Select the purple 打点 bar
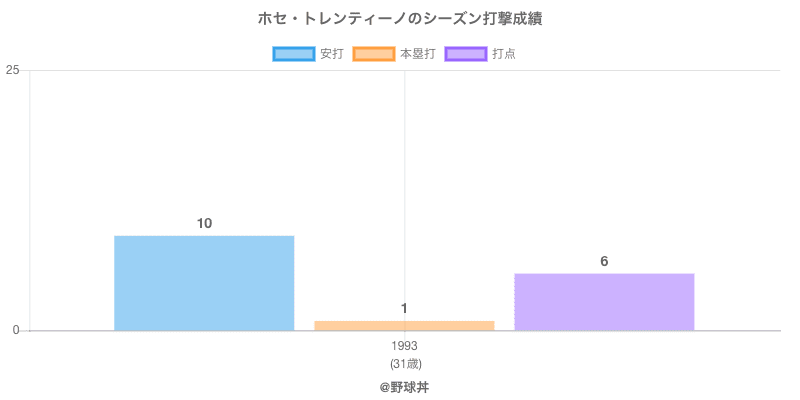 pyautogui.click(x=604, y=302)
